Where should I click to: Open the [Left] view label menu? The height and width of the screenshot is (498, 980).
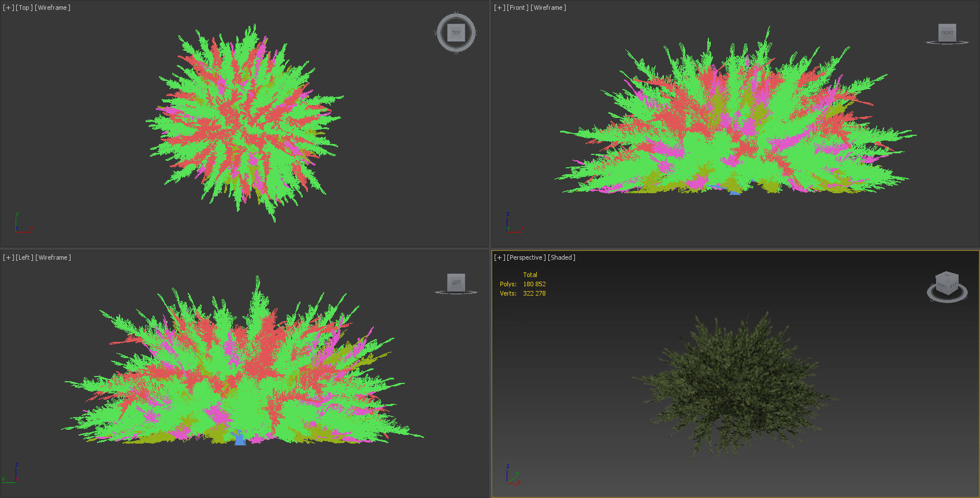click(24, 257)
